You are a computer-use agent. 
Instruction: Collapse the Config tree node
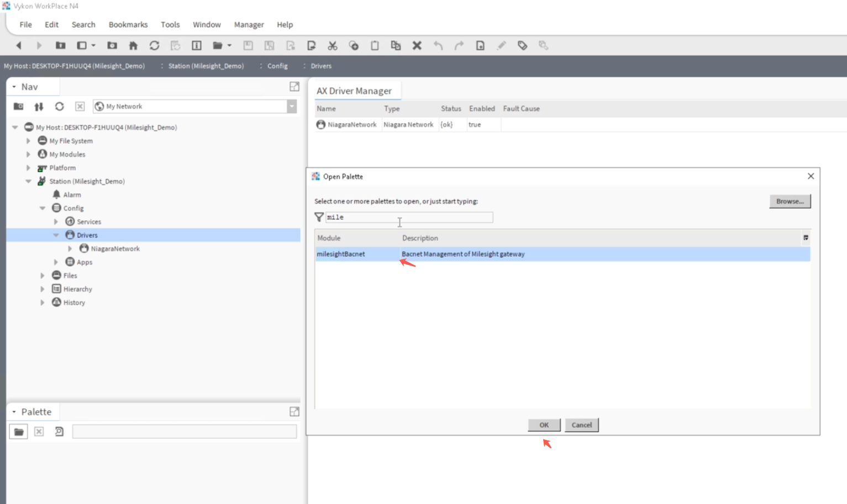tap(43, 209)
